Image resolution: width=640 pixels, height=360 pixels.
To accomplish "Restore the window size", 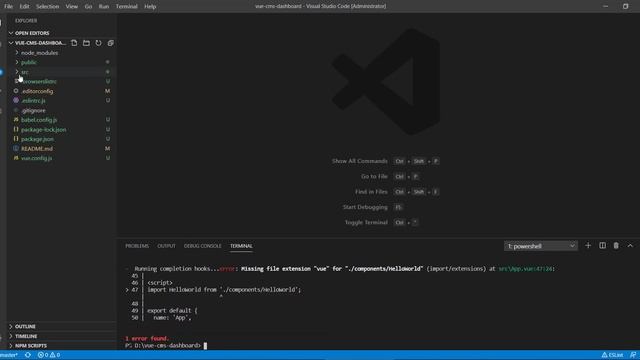I will (625, 6).
